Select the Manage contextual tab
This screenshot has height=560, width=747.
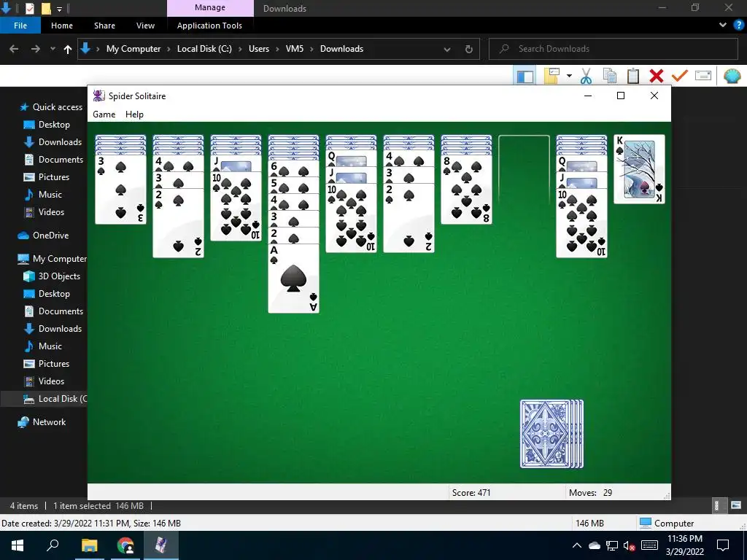210,7
